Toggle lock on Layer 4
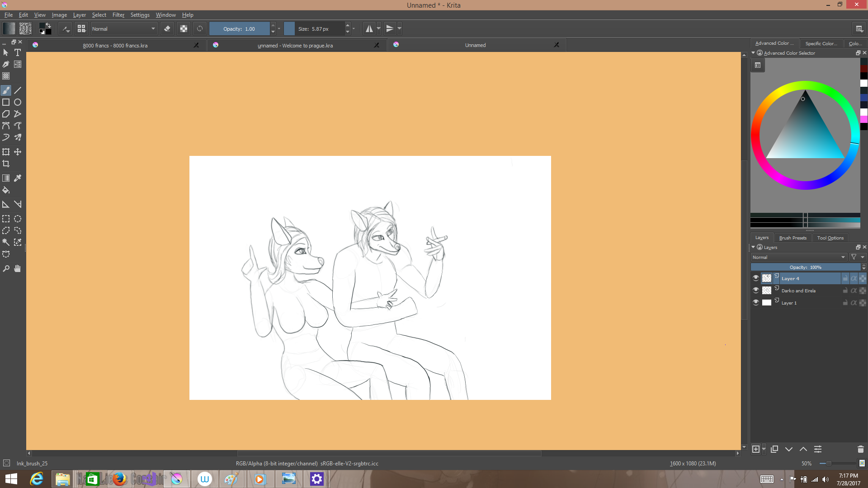The width and height of the screenshot is (868, 488). [845, 278]
